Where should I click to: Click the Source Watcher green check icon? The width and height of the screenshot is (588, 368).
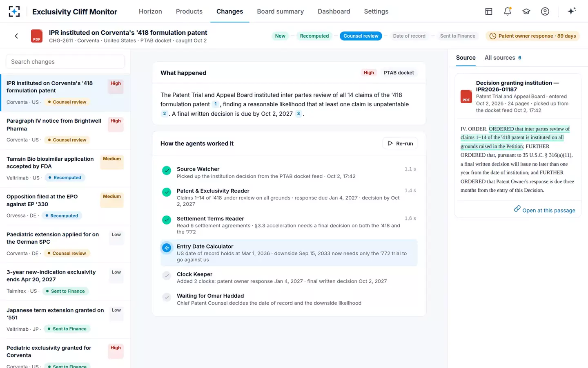(x=167, y=171)
